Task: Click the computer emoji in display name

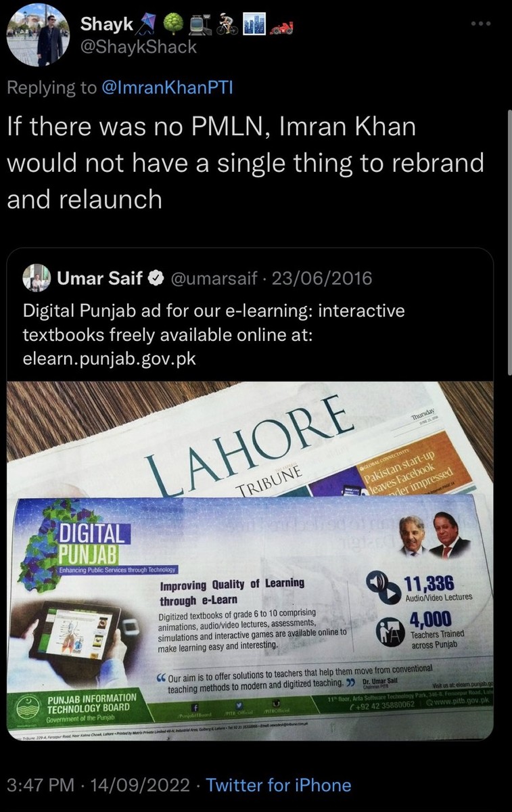Action: (201, 24)
